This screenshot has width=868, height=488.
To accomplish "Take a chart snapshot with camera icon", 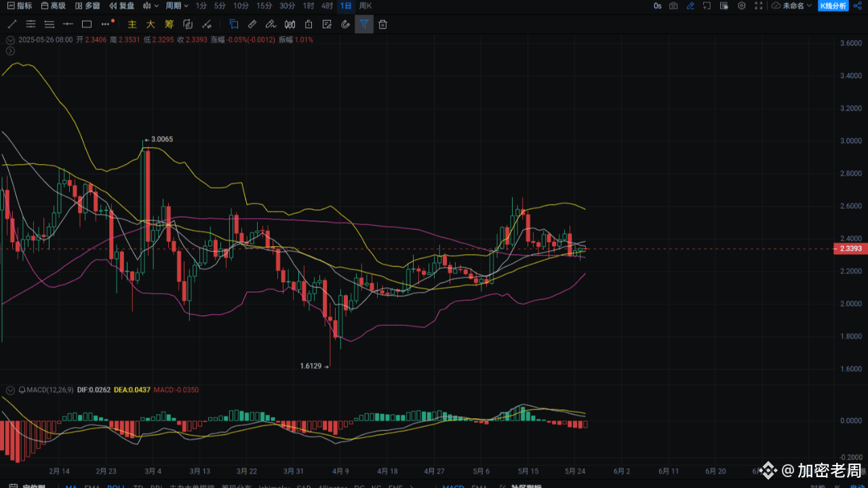I will pos(673,5).
